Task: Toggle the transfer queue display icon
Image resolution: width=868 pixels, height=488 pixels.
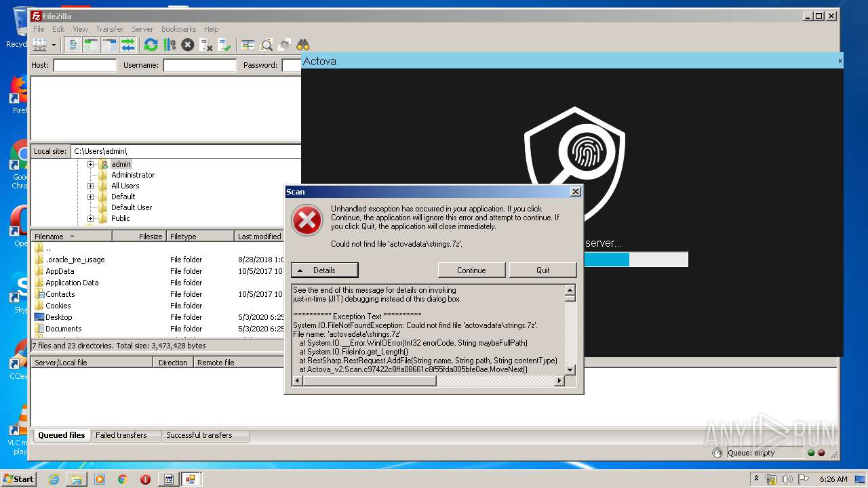Action: click(x=127, y=45)
